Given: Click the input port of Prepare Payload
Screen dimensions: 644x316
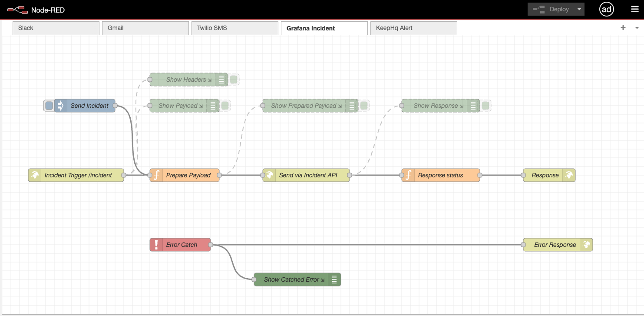Looking at the screenshot, I should pyautogui.click(x=150, y=175).
